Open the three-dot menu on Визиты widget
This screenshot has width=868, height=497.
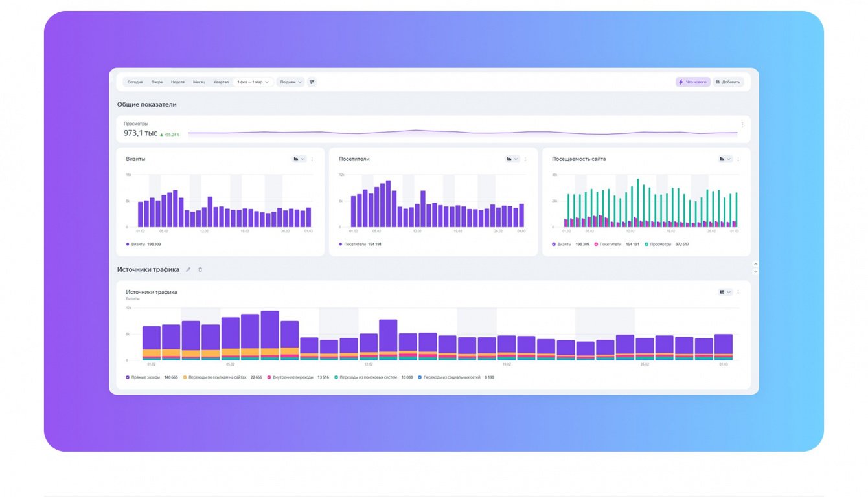[312, 159]
